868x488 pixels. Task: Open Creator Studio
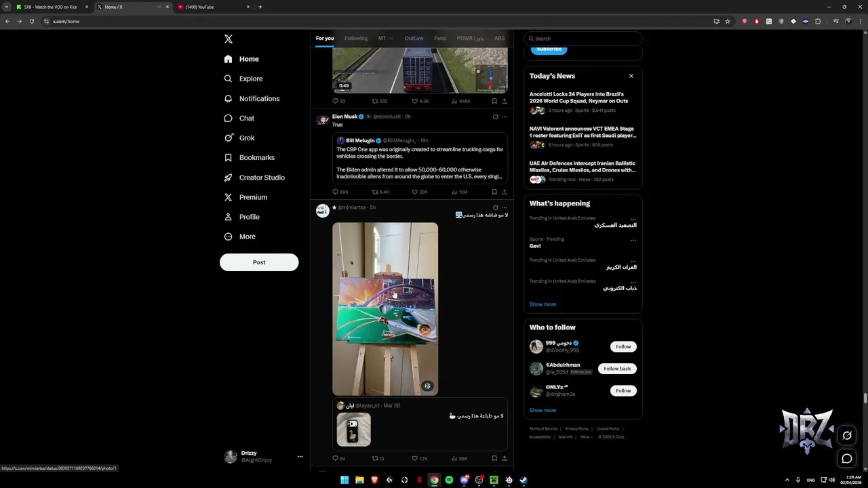(254, 178)
